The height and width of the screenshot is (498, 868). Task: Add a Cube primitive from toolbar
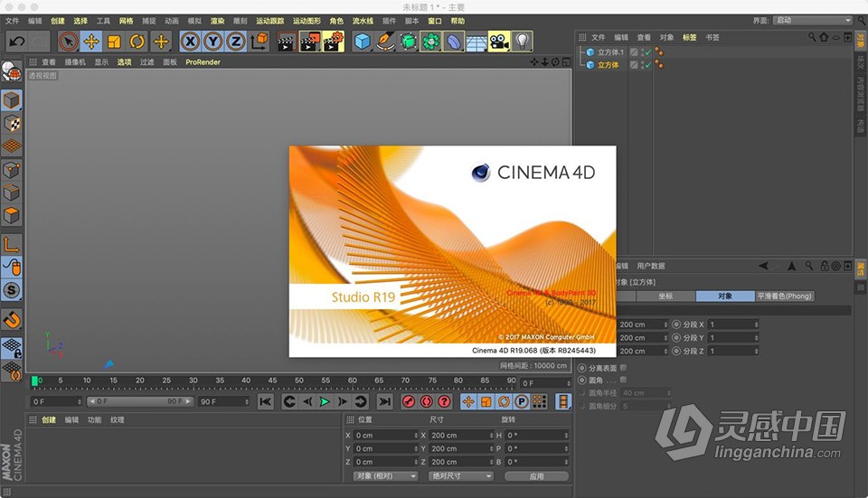coord(362,42)
